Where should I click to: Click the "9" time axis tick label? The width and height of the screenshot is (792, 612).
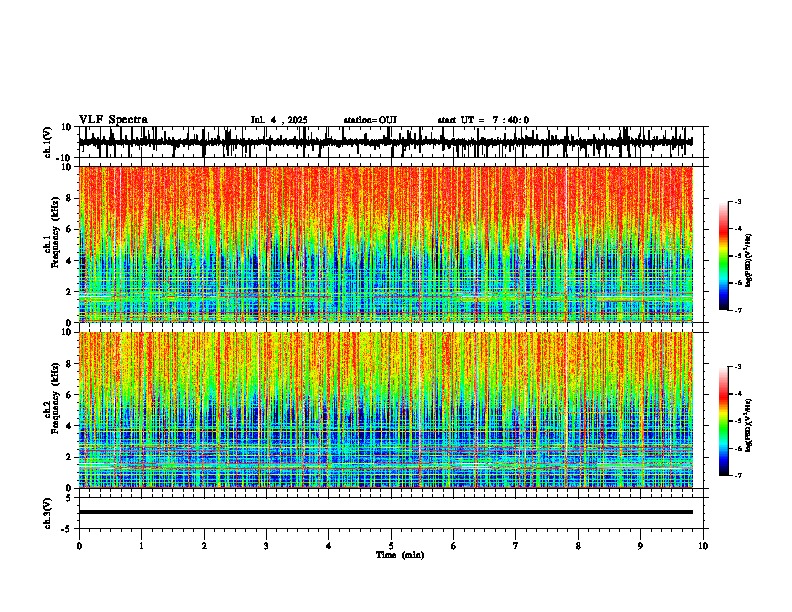tap(640, 546)
